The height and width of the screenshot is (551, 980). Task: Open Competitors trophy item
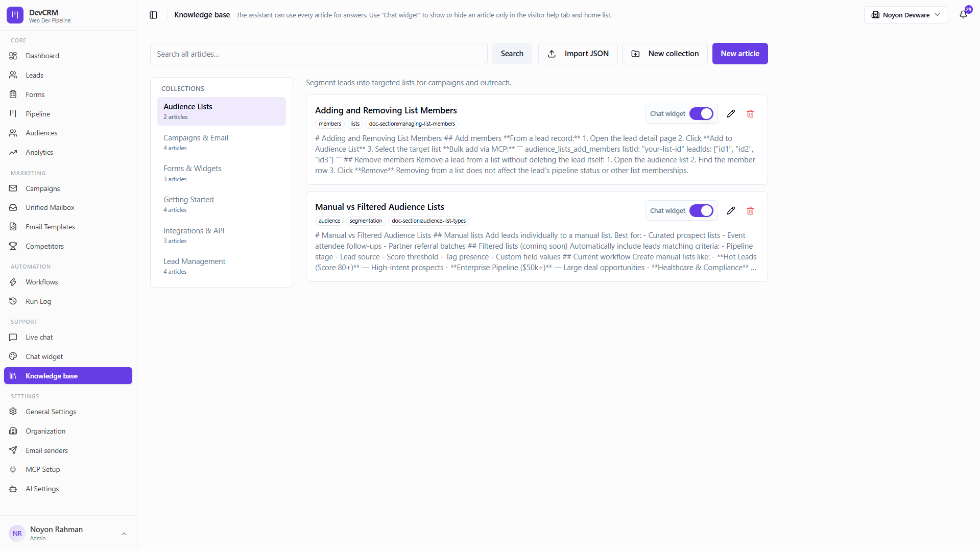[68, 246]
